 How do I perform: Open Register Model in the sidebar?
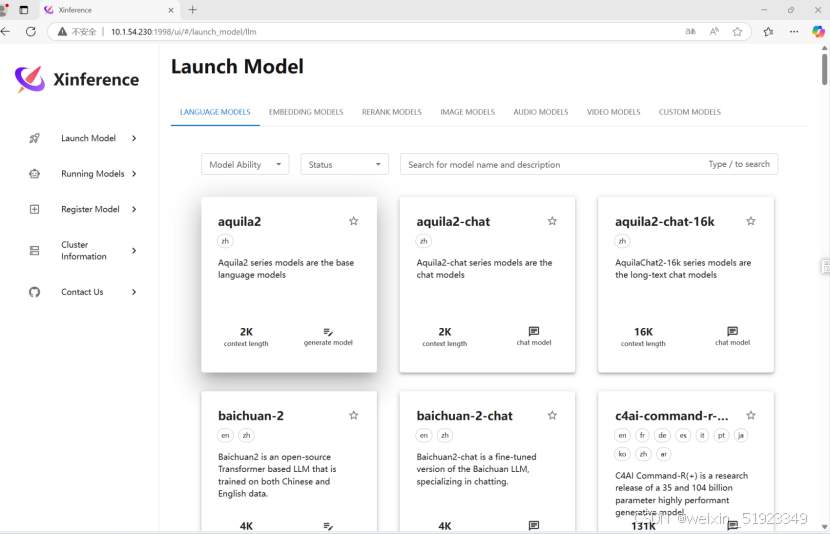pos(90,209)
